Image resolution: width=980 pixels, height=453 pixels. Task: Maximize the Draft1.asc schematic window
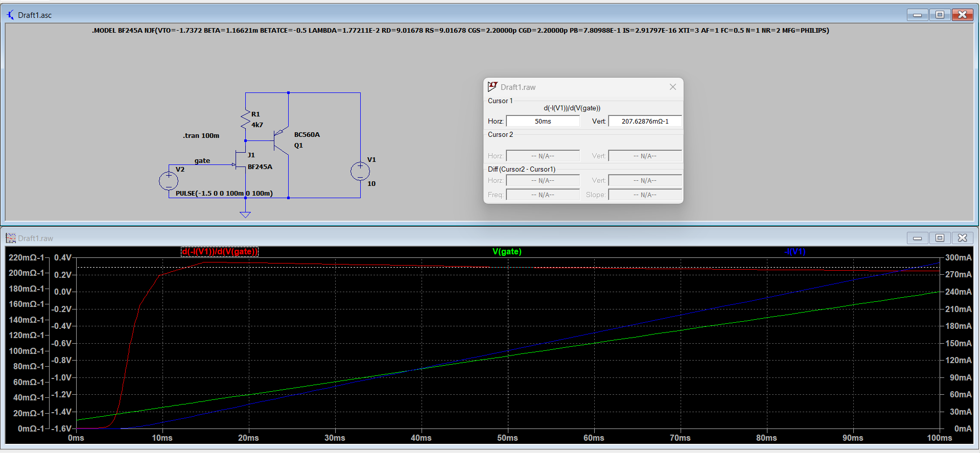940,15
